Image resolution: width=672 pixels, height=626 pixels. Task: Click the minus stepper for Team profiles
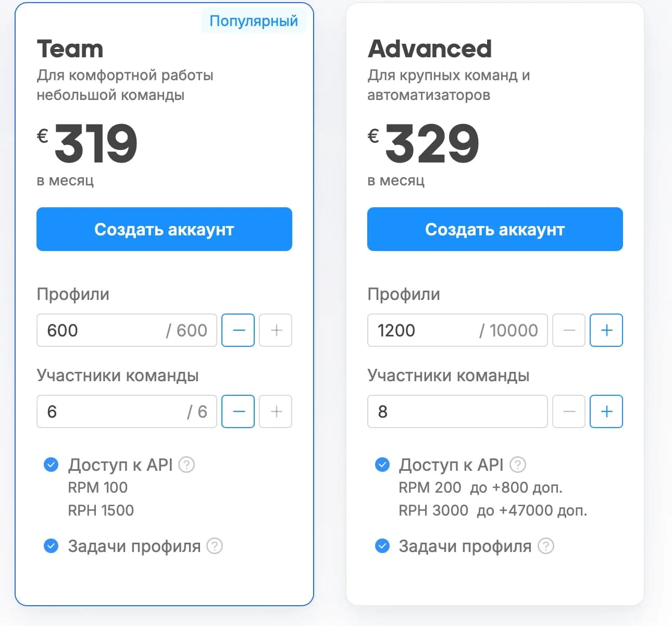tap(238, 330)
